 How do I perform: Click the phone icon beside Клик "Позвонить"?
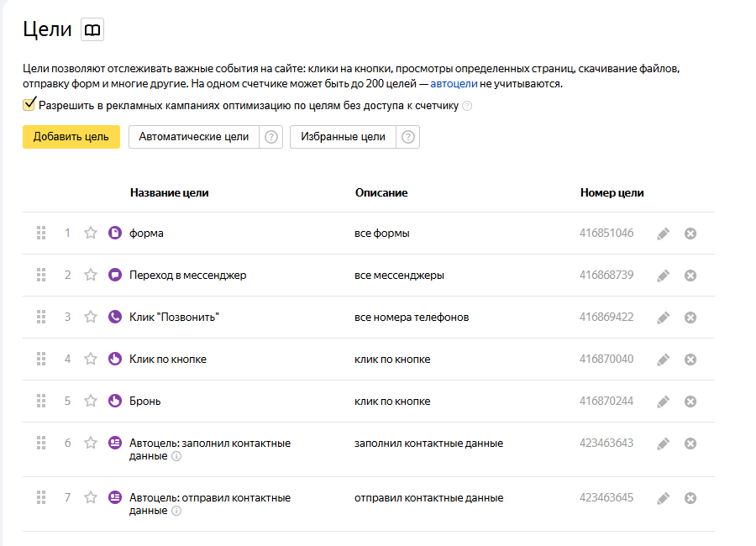115,317
